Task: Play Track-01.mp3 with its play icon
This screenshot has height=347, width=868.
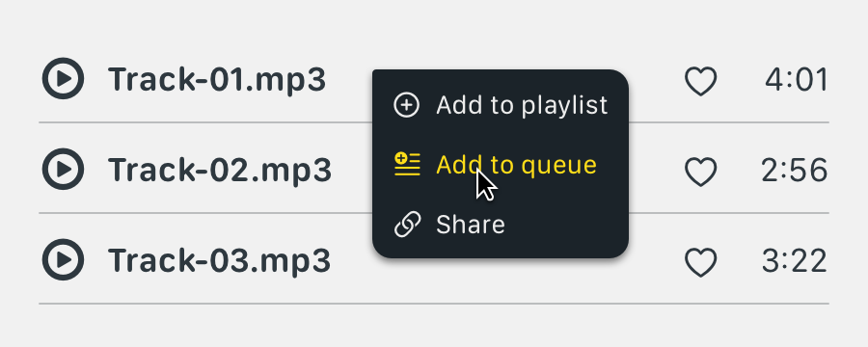Action: pos(63,79)
